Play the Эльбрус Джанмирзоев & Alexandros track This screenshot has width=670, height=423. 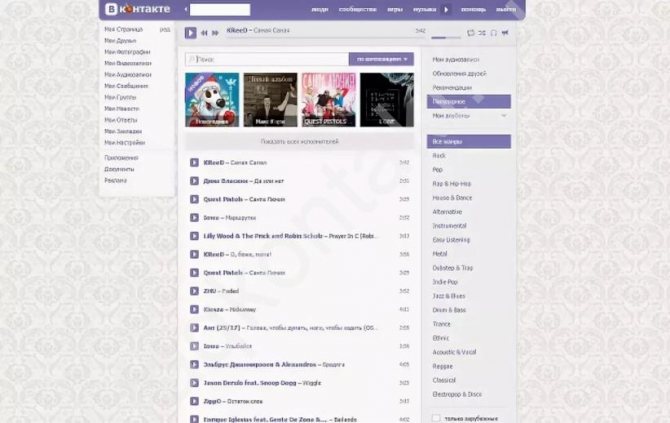[x=194, y=364]
